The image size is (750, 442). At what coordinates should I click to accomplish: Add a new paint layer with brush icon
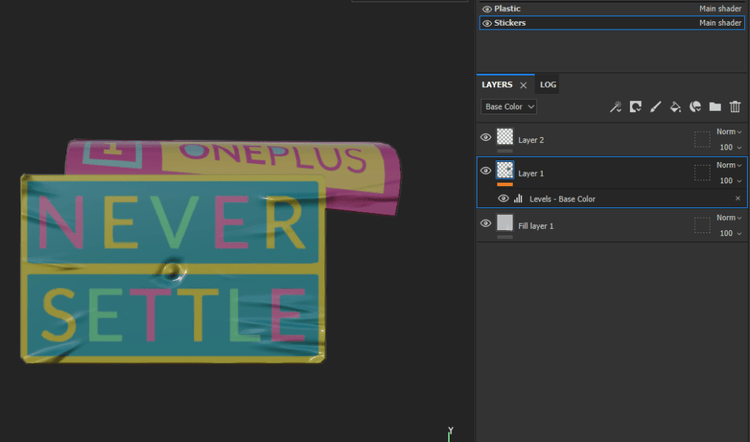tap(655, 107)
